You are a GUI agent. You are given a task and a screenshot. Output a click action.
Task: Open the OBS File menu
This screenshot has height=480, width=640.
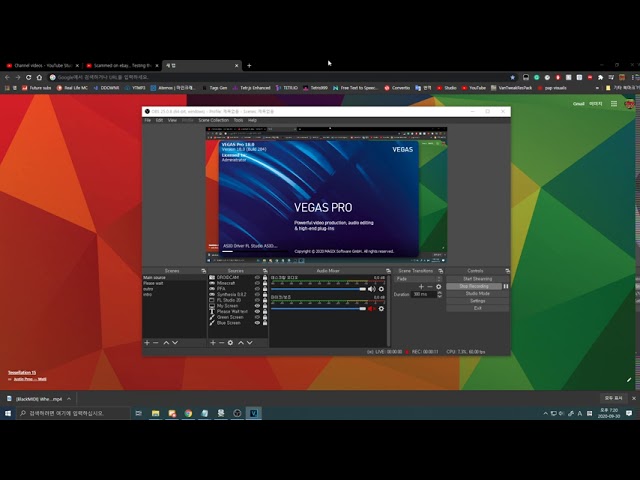(x=148, y=120)
